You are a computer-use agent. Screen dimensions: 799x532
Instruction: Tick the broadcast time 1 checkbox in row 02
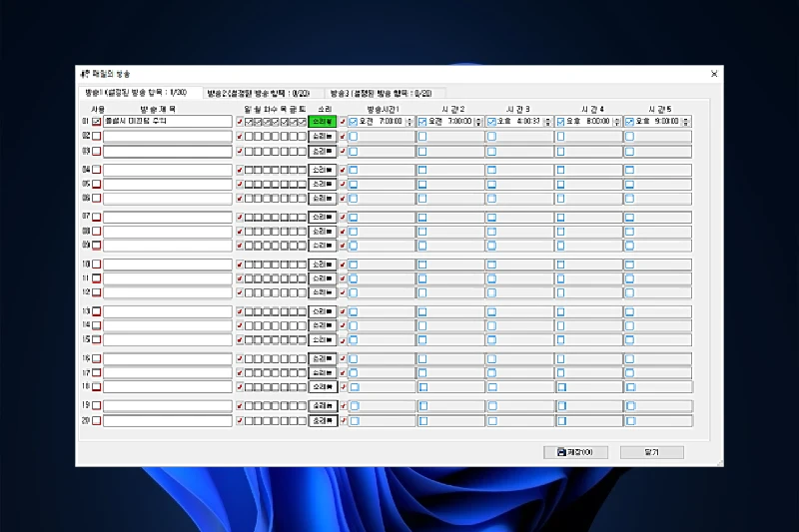(354, 136)
